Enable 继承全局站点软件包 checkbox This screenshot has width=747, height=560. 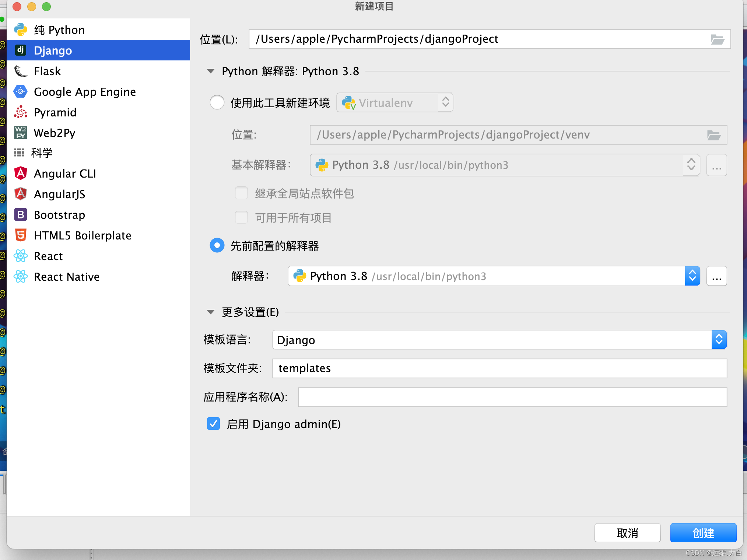coord(241,193)
